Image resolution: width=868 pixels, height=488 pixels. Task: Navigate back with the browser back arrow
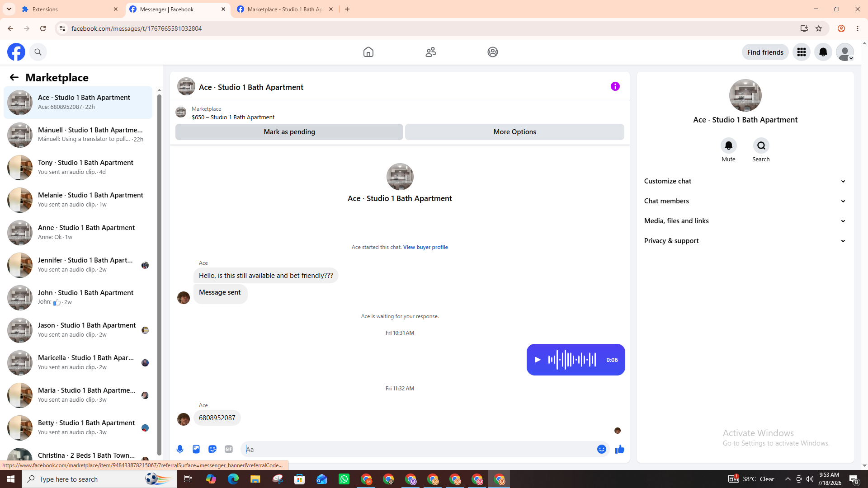click(x=10, y=28)
